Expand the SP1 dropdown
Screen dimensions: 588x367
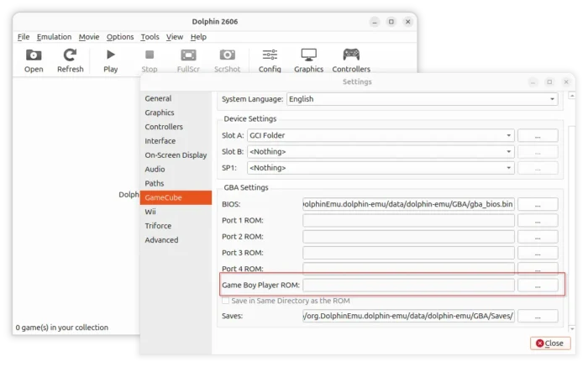[381, 168]
